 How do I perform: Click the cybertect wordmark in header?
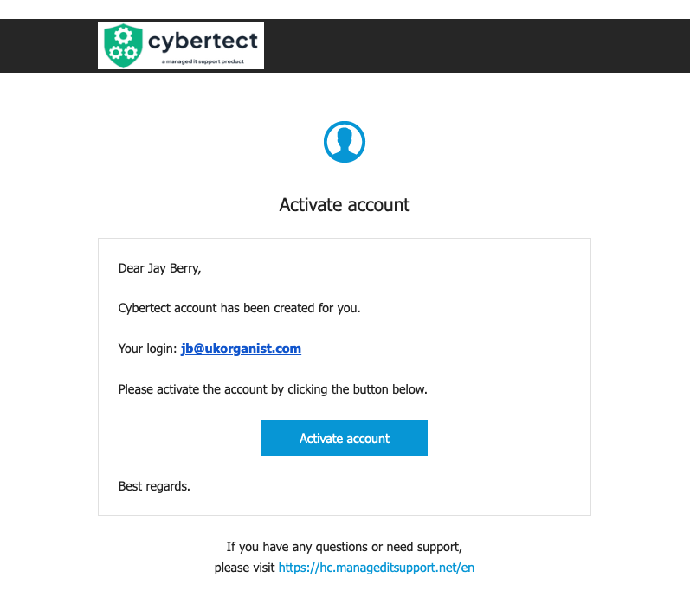[203, 41]
